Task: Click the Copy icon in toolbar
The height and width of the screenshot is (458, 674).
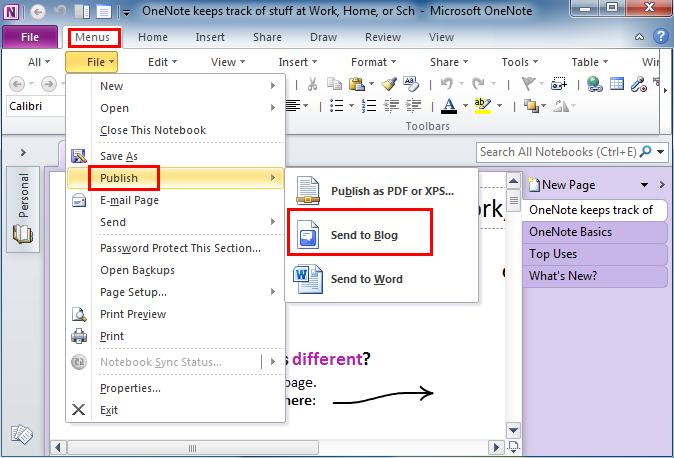Action: coord(334,83)
